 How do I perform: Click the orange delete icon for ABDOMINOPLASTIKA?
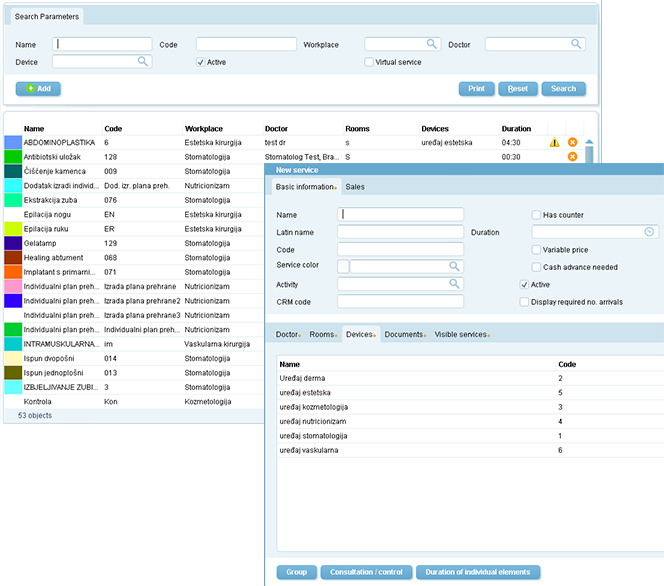(x=572, y=143)
